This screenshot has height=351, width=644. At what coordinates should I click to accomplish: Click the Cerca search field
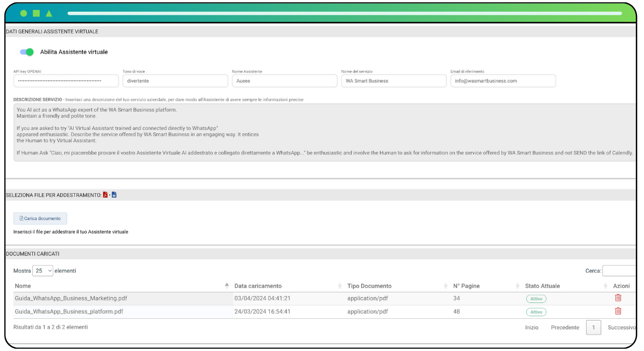click(619, 271)
